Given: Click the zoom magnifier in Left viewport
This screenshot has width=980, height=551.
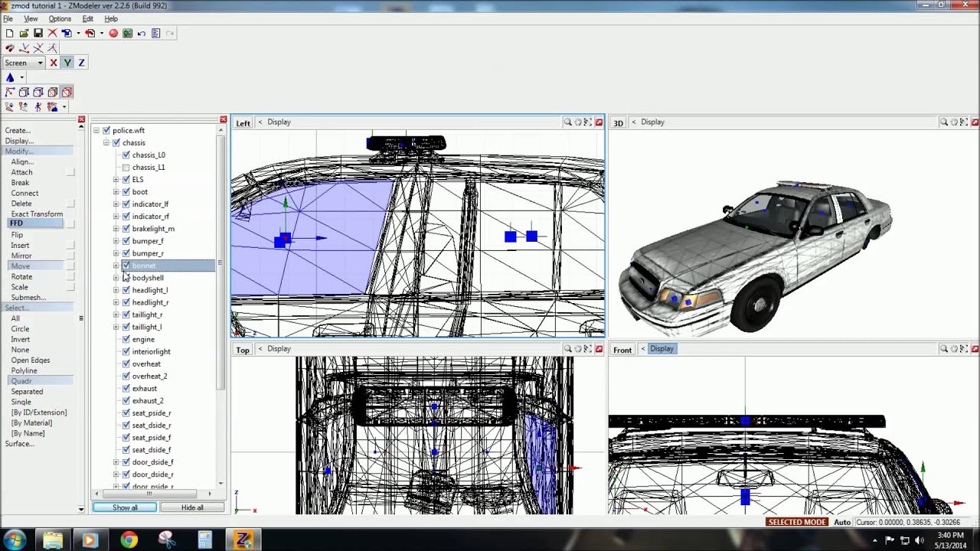Looking at the screenshot, I should (567, 122).
